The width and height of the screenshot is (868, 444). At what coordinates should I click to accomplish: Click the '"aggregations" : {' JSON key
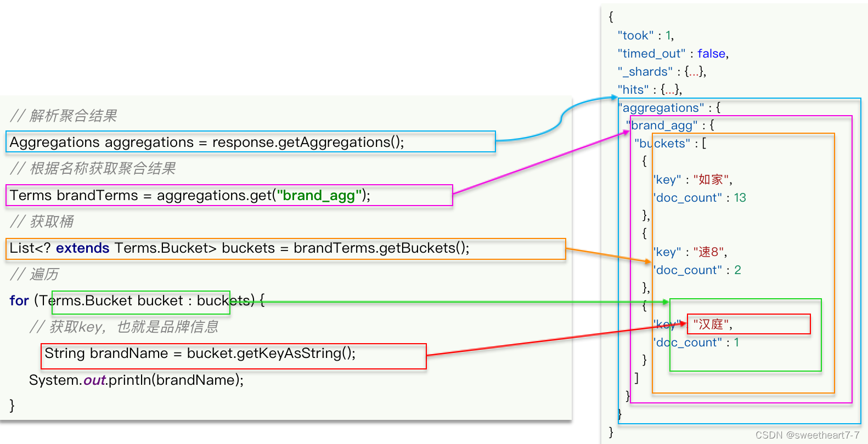tap(669, 108)
